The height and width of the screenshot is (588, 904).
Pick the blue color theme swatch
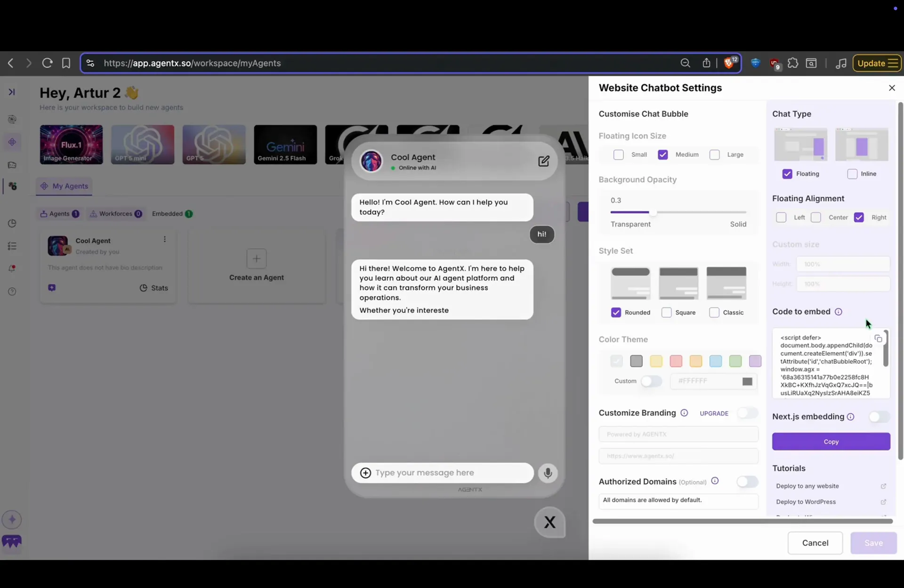point(715,361)
